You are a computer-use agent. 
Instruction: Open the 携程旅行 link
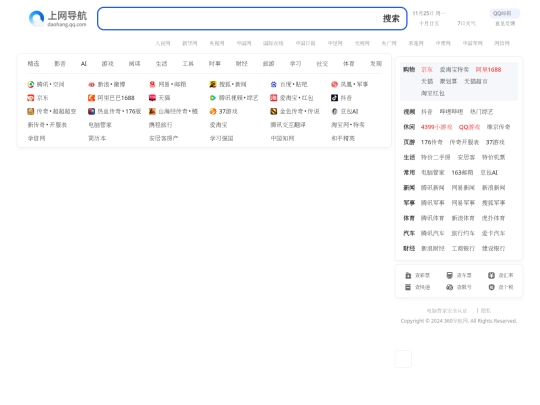pos(161,125)
